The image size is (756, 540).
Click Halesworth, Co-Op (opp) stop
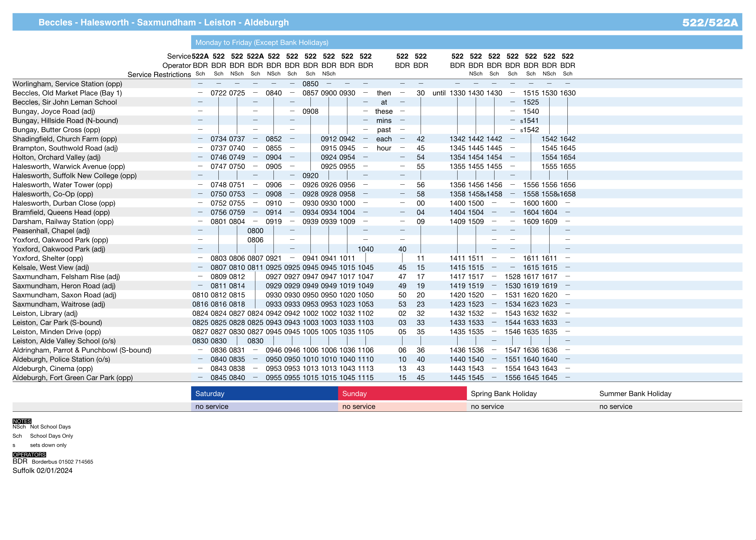[x=53, y=194]
